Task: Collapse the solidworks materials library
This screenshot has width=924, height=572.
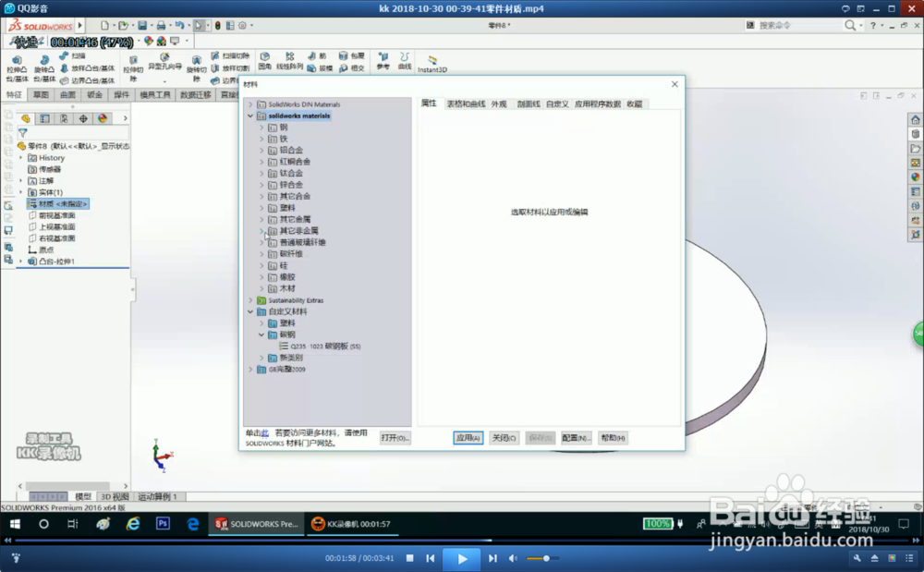Action: [250, 116]
